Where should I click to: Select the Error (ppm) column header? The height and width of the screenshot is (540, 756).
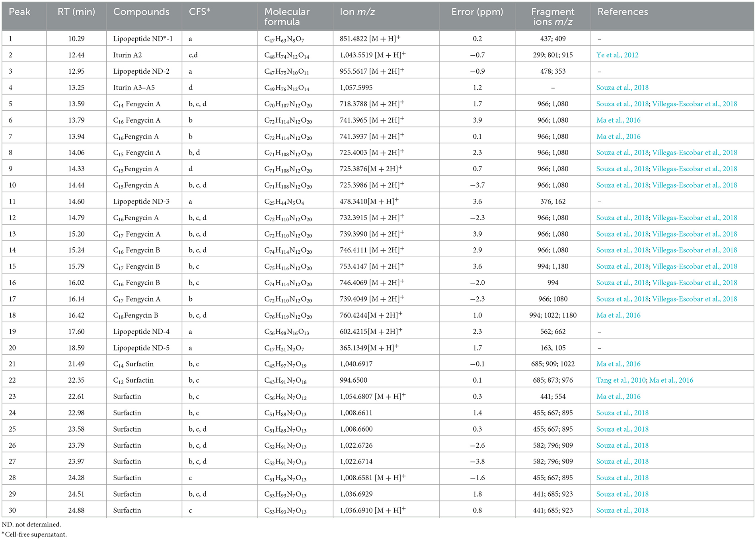(477, 12)
